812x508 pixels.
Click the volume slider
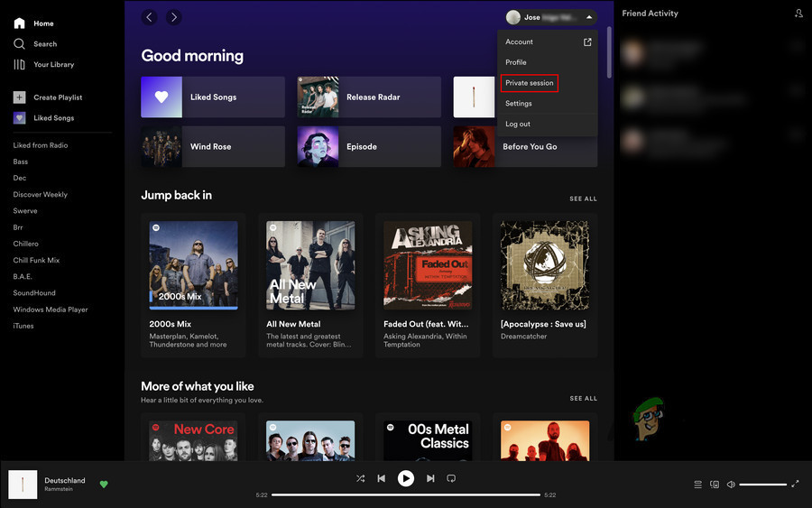pyautogui.click(x=762, y=485)
